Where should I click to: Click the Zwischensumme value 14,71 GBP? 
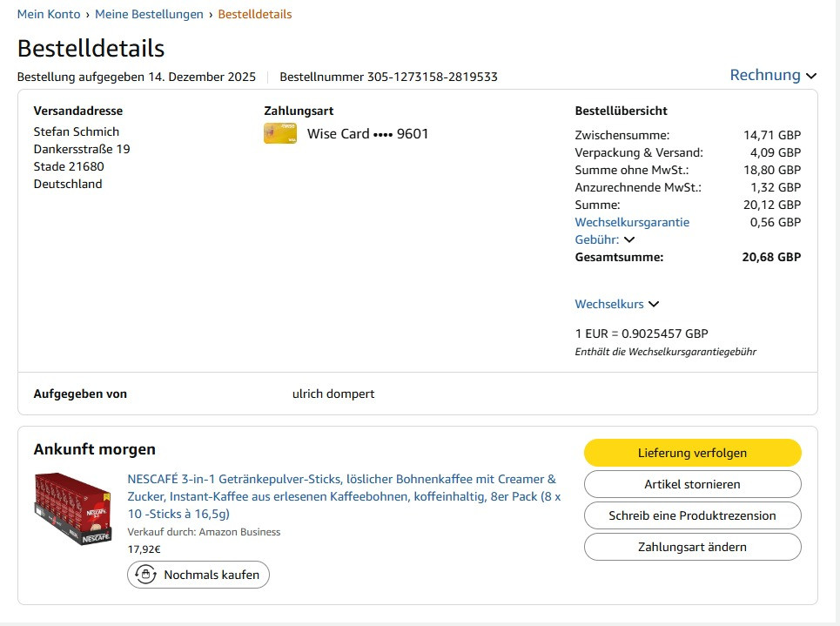tap(772, 135)
